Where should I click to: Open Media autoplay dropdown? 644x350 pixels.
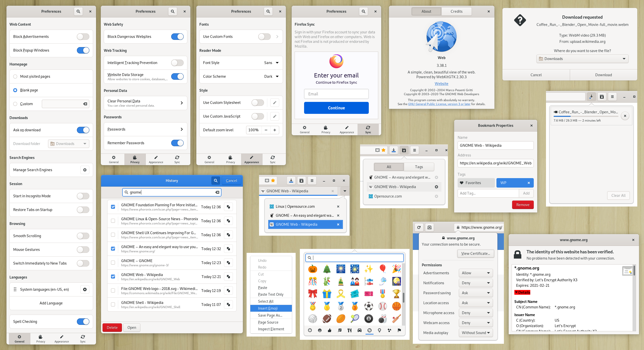point(476,333)
